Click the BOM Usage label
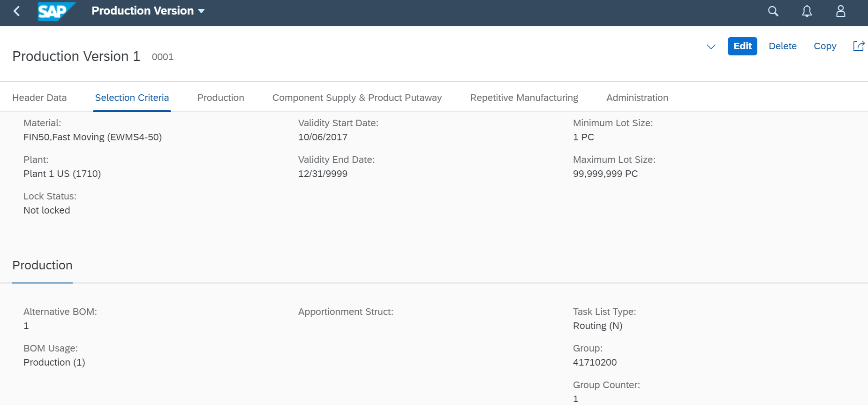868x405 pixels. [x=51, y=348]
